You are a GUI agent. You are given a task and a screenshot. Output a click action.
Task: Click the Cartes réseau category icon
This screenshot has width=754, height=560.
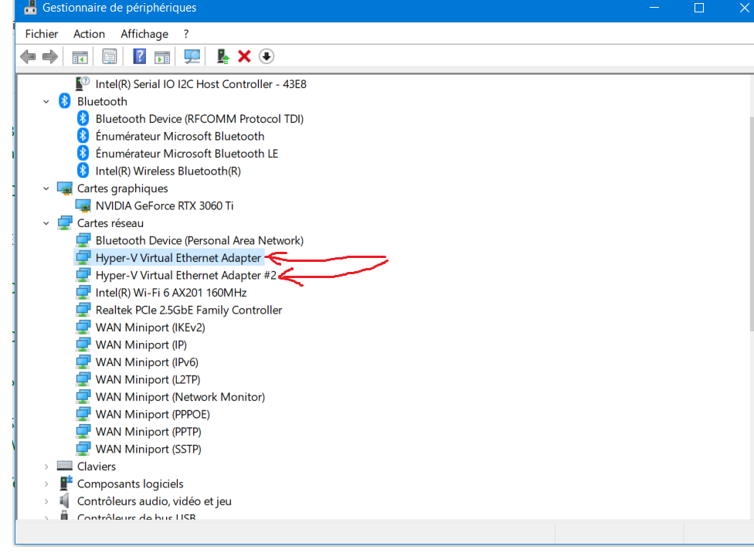click(x=64, y=223)
